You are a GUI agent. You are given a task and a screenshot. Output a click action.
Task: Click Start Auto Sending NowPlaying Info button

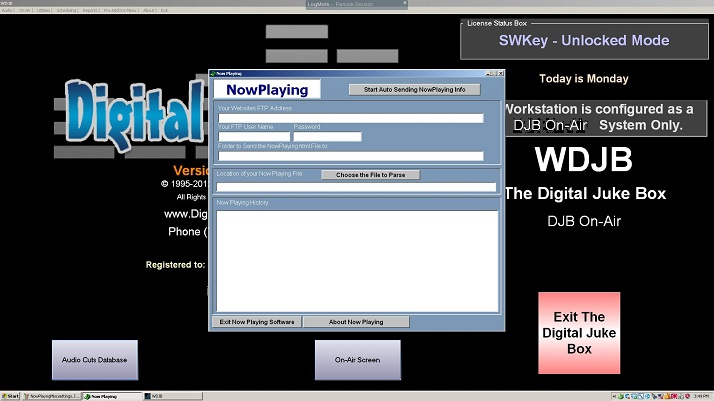pyautogui.click(x=414, y=90)
